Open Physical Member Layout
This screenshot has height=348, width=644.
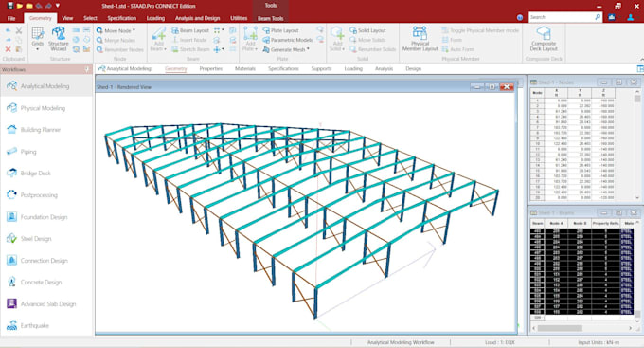coord(420,39)
